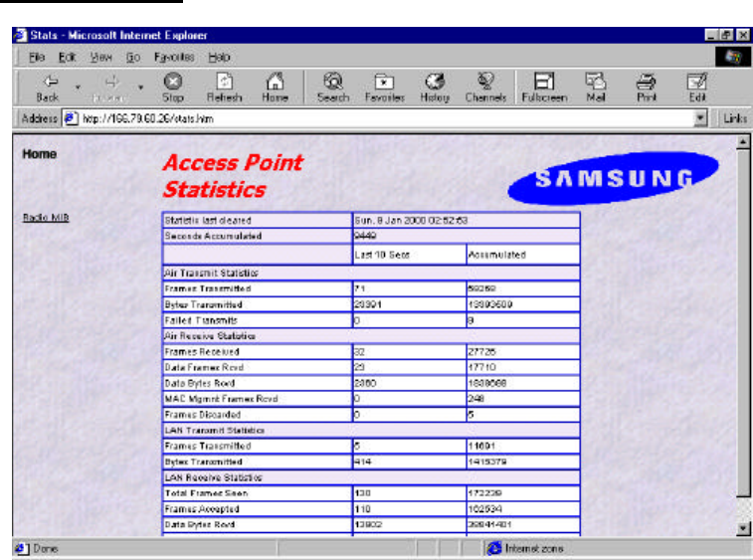
Task: Open the File menu
Action: coord(37,58)
